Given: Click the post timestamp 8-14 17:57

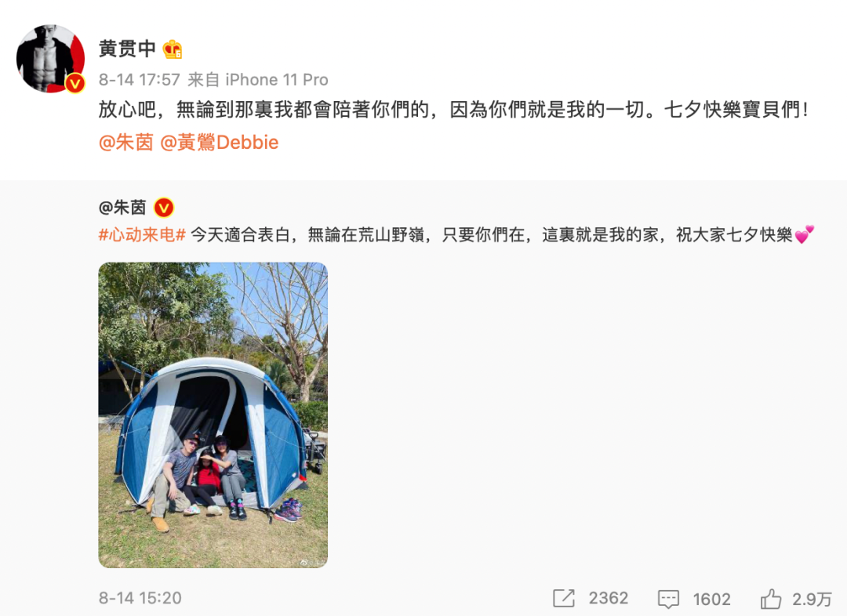Looking at the screenshot, I should click(139, 80).
